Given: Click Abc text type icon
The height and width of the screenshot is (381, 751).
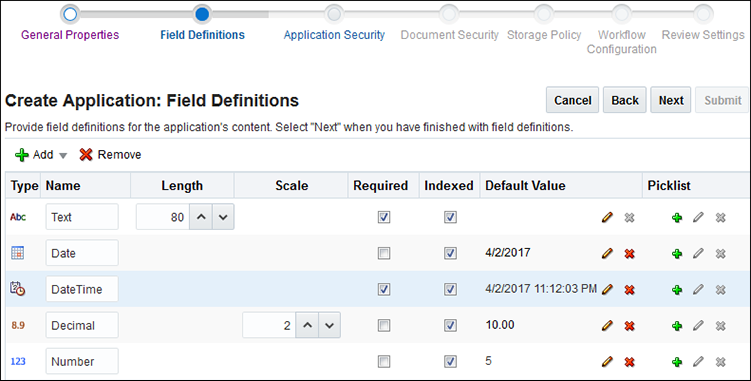Looking at the screenshot, I should click(18, 217).
